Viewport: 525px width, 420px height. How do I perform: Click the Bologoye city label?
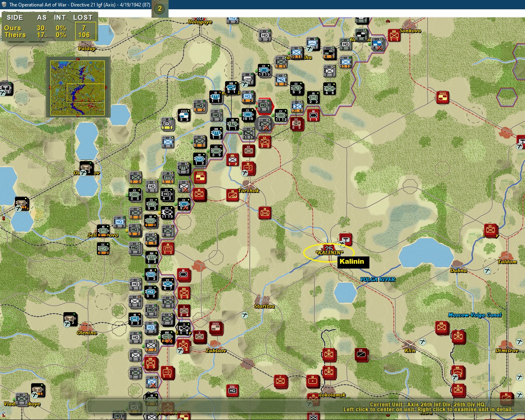tap(200, 22)
